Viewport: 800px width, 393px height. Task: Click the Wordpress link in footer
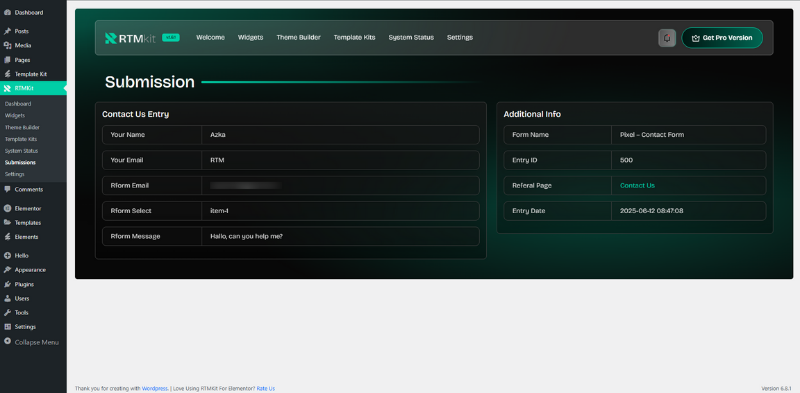(155, 388)
